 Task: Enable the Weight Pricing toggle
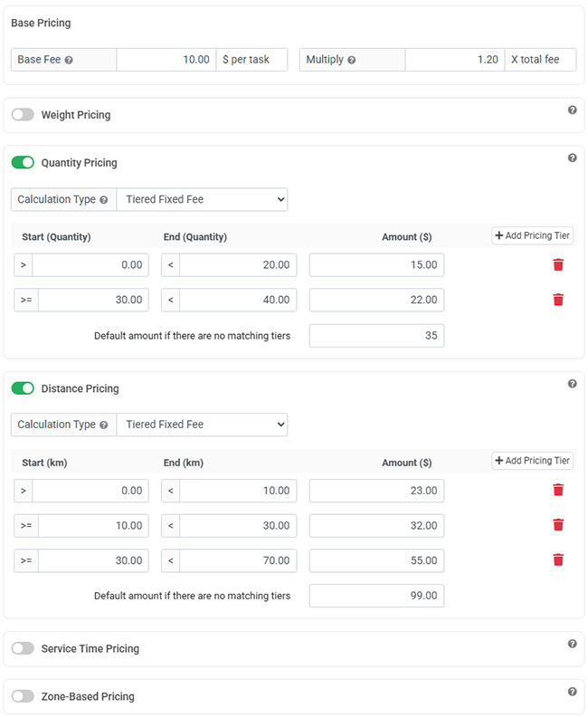[23, 115]
